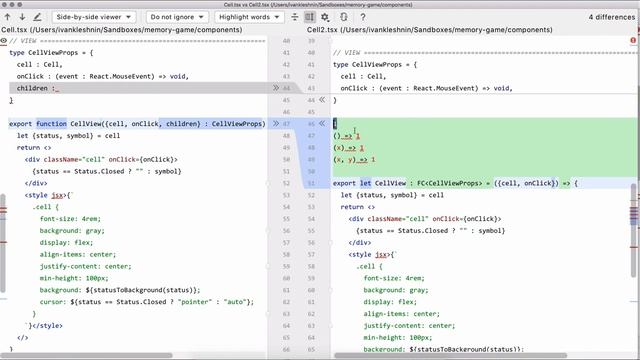Click left pane horizontal scrollbar
This screenshot has height=360, width=640.
pos(86,356)
